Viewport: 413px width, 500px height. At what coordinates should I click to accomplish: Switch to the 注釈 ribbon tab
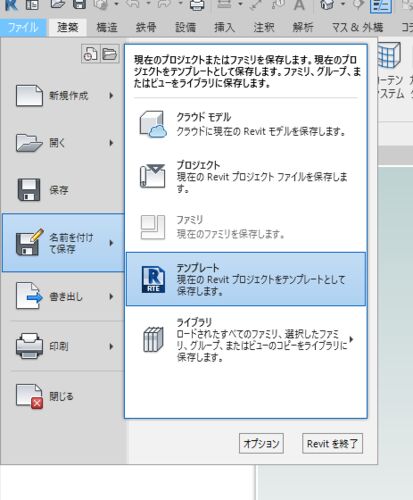coord(264,27)
